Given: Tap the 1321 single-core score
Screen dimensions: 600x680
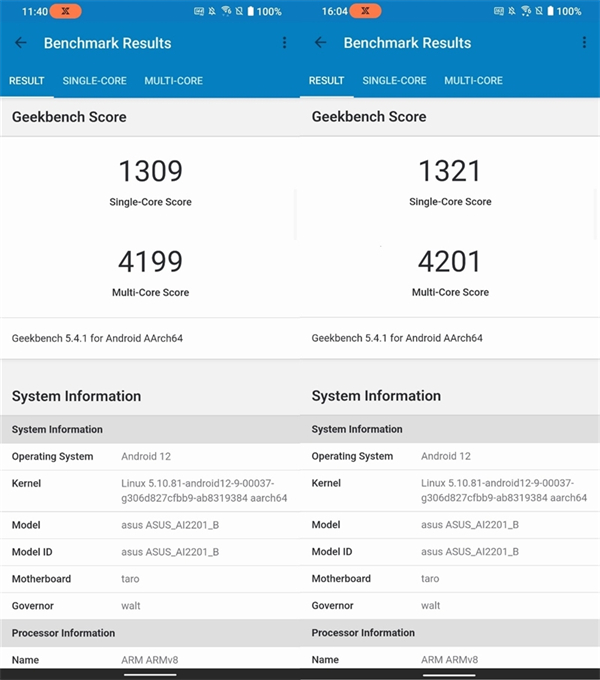Looking at the screenshot, I should click(450, 171).
